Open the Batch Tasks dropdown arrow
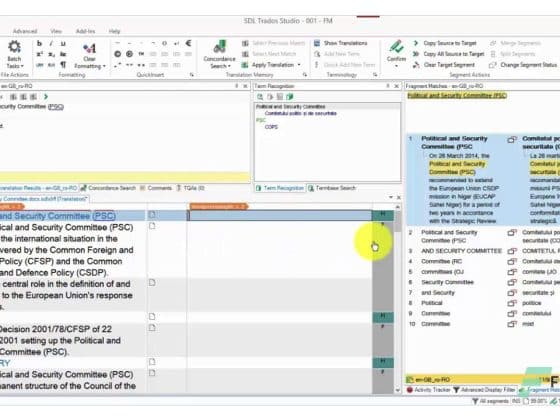This screenshot has height=420, width=560. tap(22, 66)
